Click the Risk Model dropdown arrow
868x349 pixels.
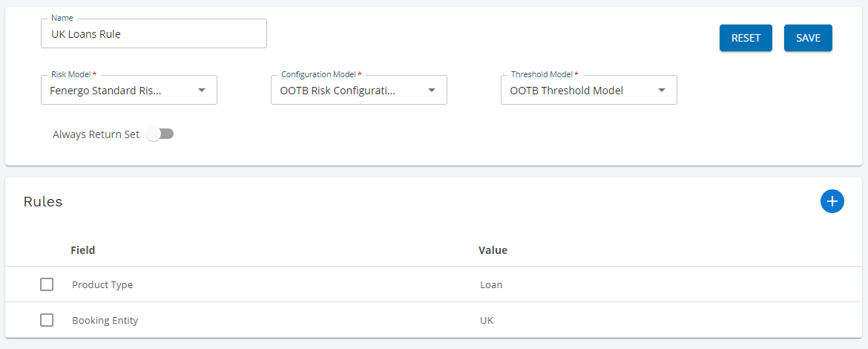(201, 91)
